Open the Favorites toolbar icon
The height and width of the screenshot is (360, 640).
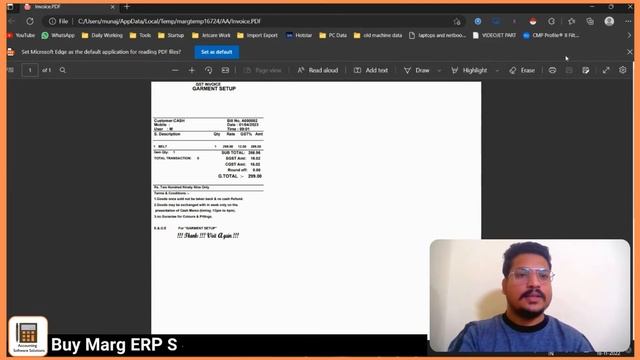(x=571, y=21)
